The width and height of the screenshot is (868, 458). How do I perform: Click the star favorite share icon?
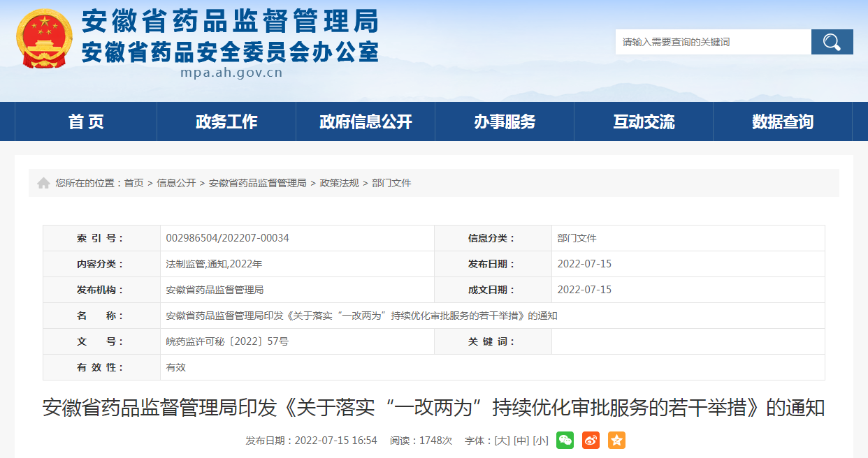[616, 440]
